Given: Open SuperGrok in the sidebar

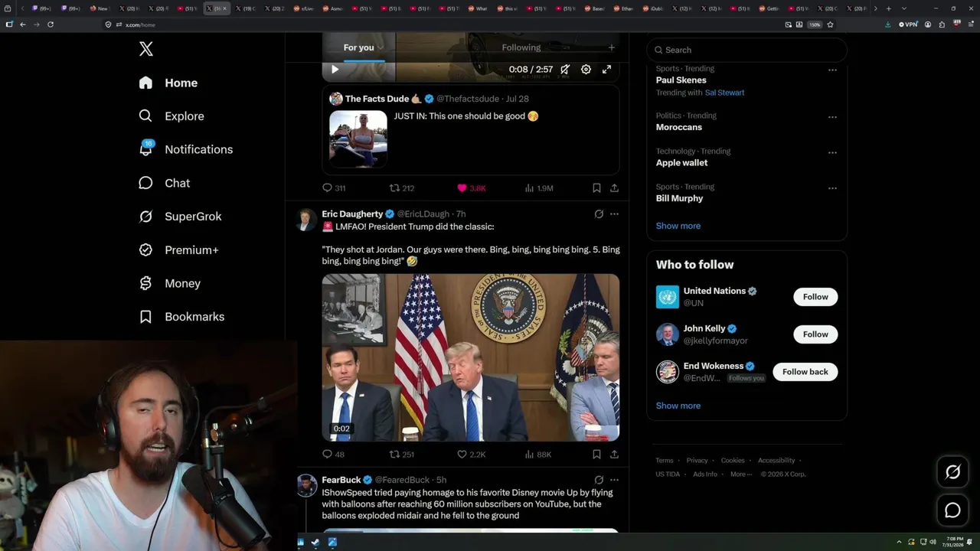Looking at the screenshot, I should tap(181, 217).
